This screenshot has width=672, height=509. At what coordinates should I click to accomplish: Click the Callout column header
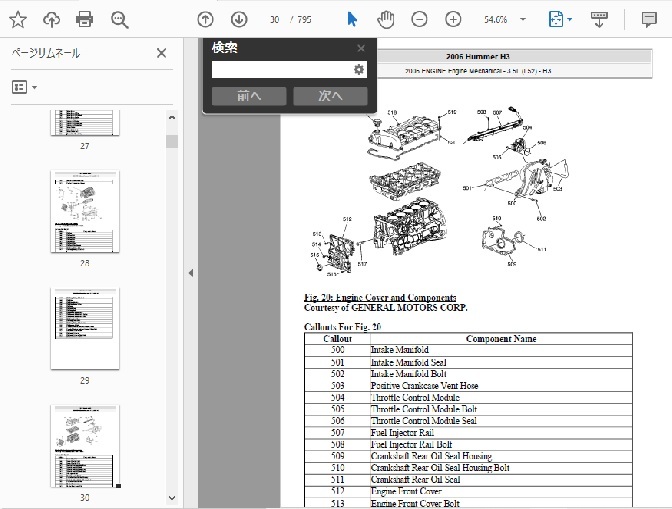[337, 338]
